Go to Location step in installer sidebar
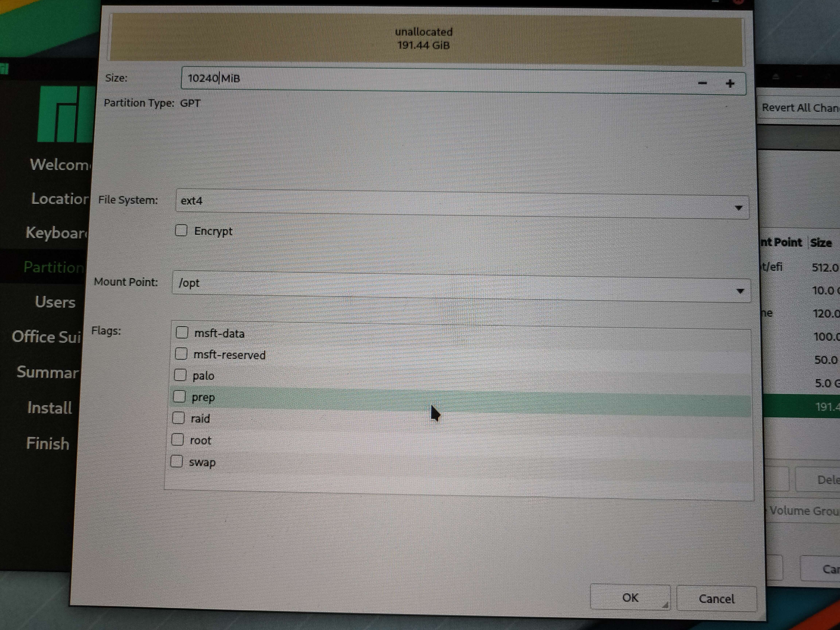Screen dimensions: 840x630 (60, 199)
